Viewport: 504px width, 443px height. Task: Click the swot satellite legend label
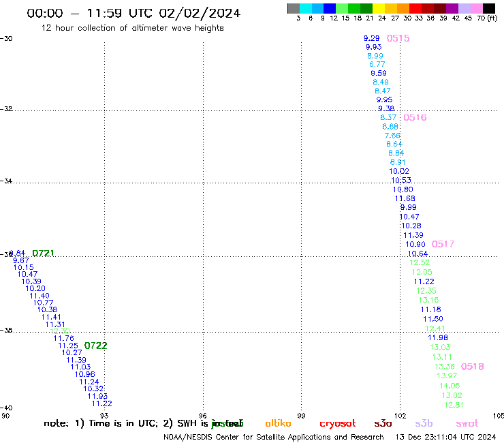[467, 424]
